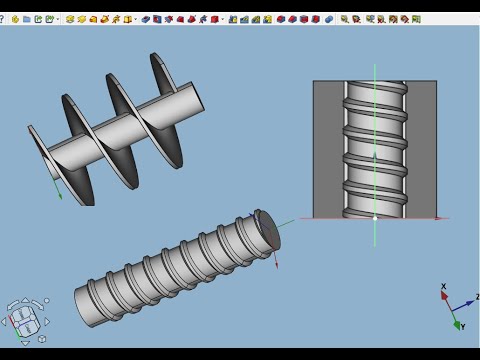Select the Groove tool
Viewport: 480px width, 360px height.
(x=169, y=19)
